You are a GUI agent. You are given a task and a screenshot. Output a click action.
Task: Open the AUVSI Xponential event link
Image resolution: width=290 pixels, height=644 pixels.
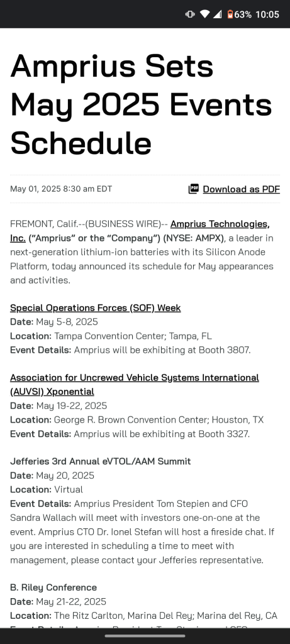(x=135, y=384)
